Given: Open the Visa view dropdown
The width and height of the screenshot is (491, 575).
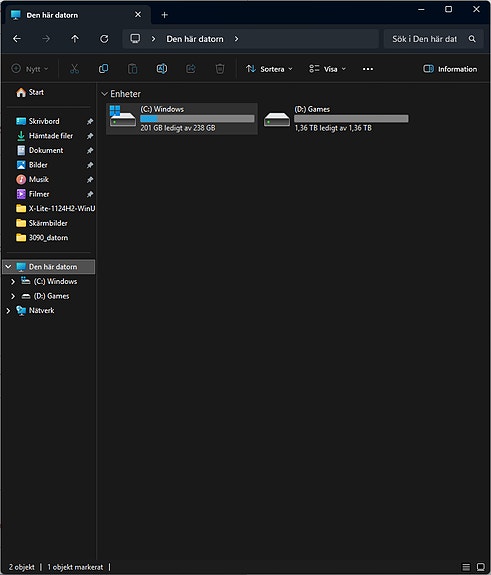Looking at the screenshot, I should click(x=327, y=69).
